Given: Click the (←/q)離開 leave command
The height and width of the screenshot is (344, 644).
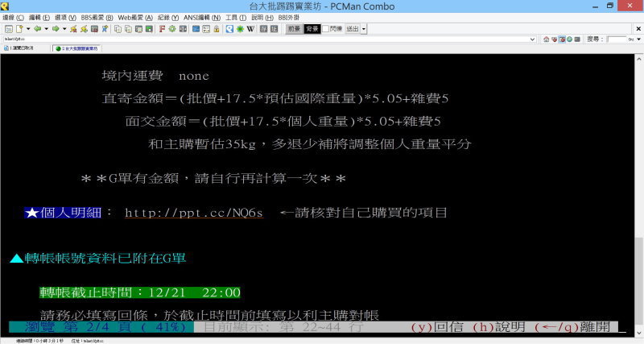Looking at the screenshot, I should coord(572,327).
